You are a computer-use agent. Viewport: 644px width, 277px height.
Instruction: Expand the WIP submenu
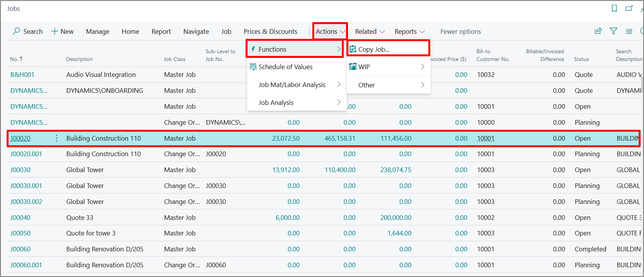(x=388, y=67)
